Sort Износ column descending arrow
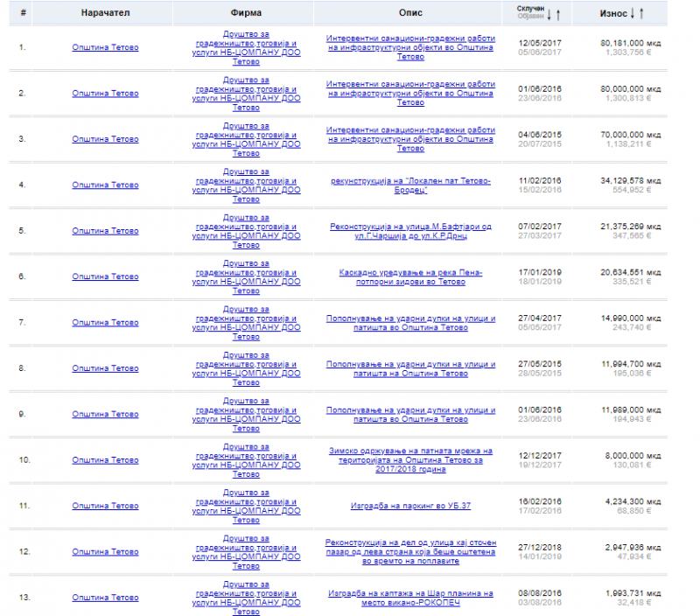The height and width of the screenshot is (616, 700). pyautogui.click(x=633, y=13)
